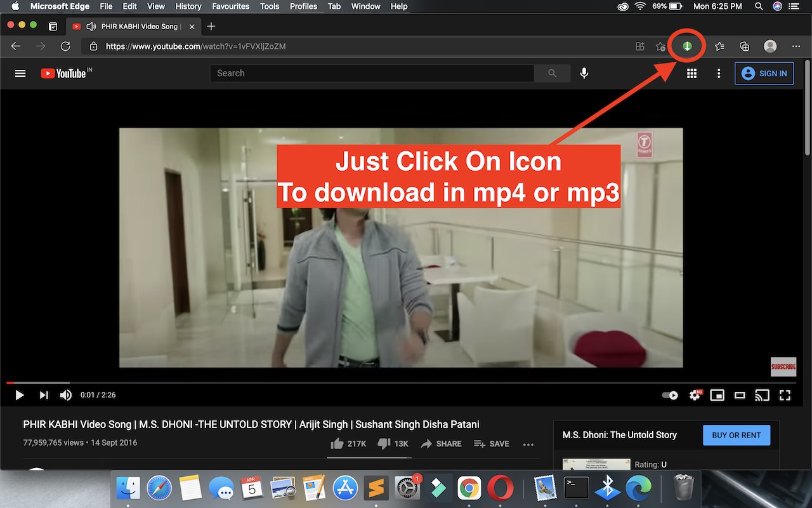Expand more actions below the video
The width and height of the screenshot is (812, 508).
tap(528, 444)
